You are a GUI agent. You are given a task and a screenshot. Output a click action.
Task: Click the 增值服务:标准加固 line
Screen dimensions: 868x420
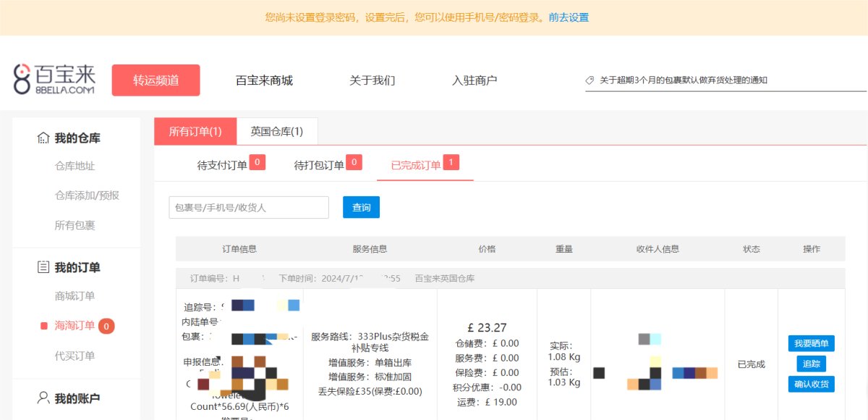click(x=370, y=377)
